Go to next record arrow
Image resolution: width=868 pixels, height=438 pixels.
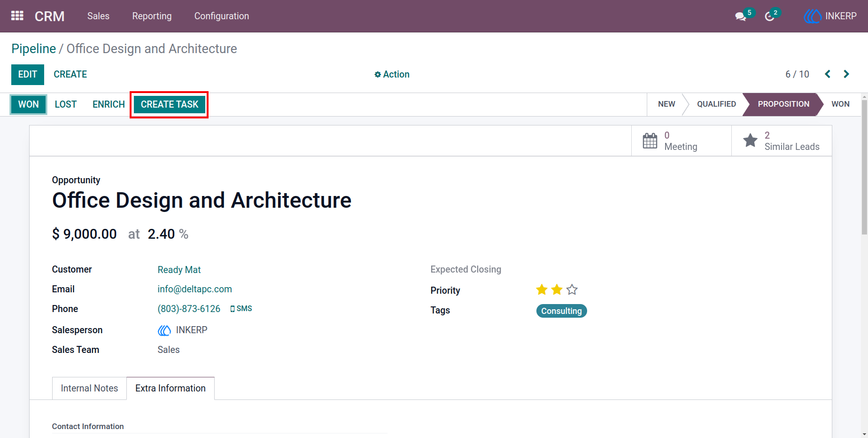click(846, 74)
